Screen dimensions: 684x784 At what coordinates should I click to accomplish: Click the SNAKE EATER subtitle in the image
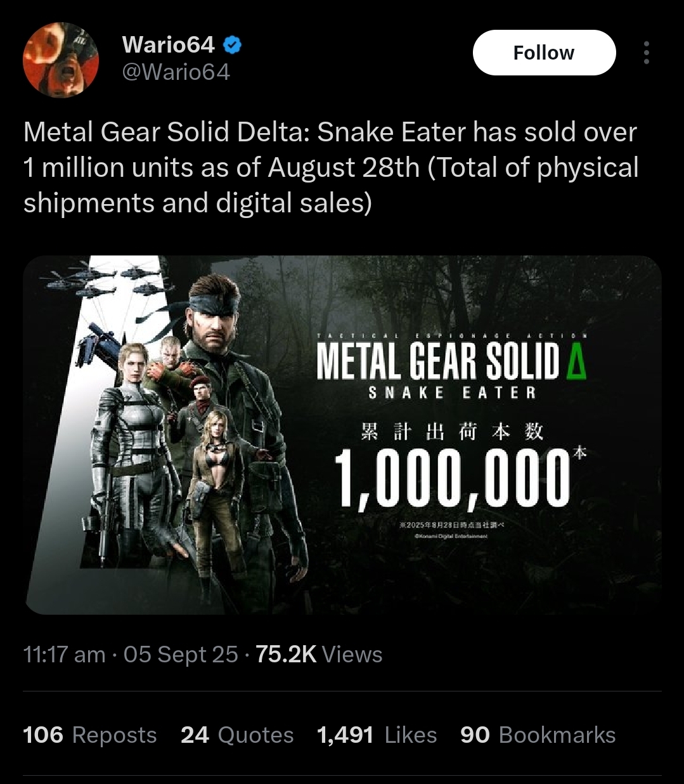click(x=452, y=393)
